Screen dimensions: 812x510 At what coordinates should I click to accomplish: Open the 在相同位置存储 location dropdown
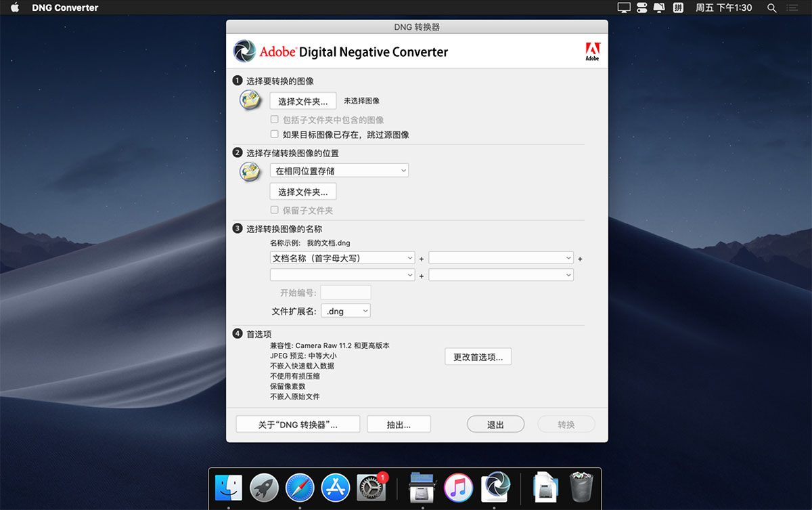(339, 171)
